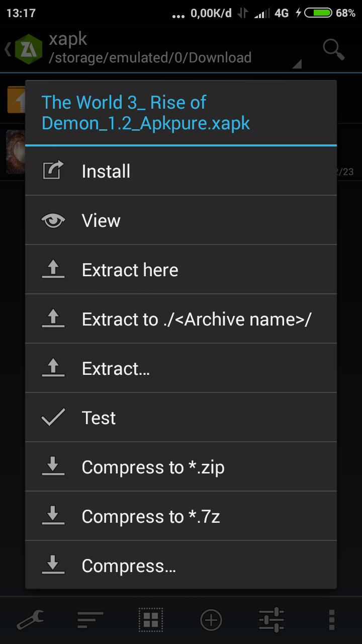Open the Compress... option
This screenshot has width=362, height=644.
coord(181,566)
